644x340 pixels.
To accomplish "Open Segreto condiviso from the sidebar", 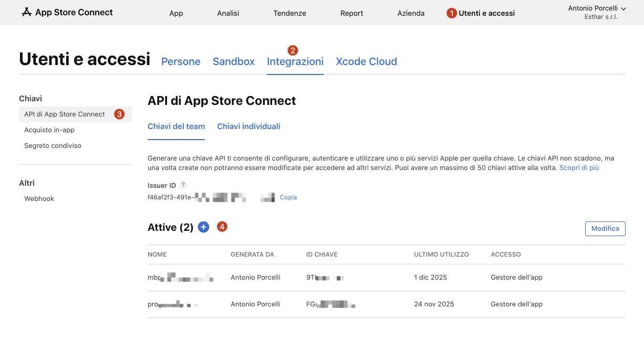I will (53, 145).
